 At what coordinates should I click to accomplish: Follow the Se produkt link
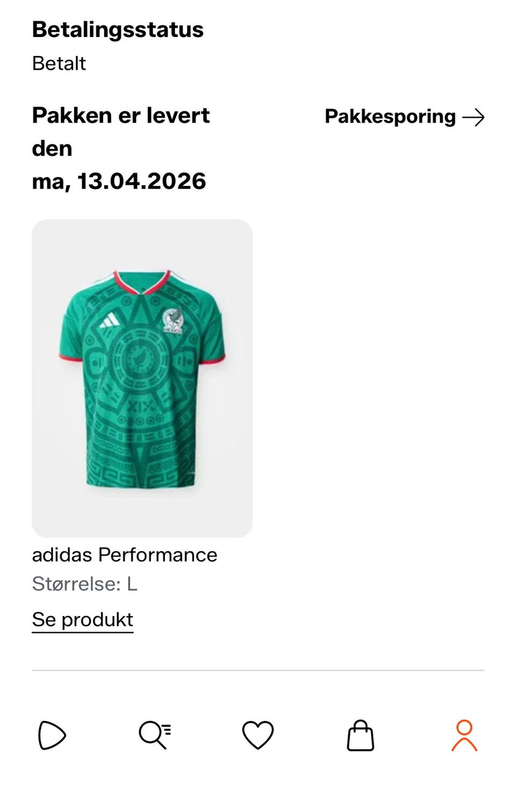[x=82, y=620]
